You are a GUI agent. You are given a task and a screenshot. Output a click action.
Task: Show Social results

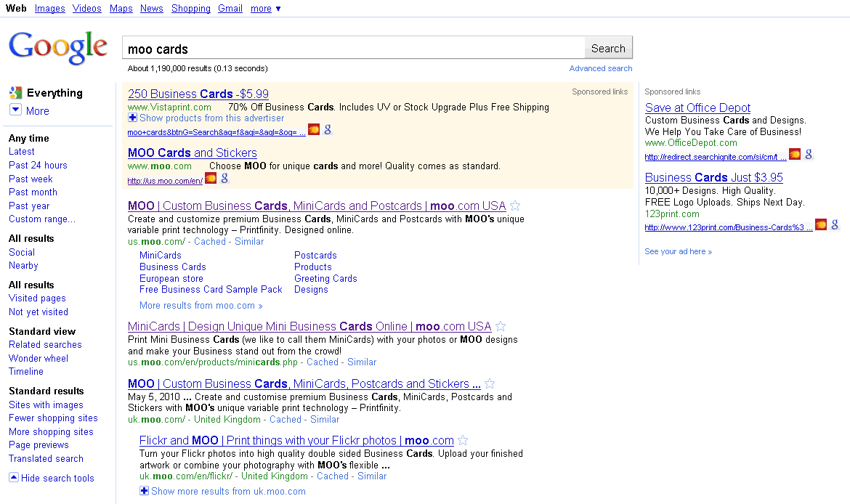(x=22, y=253)
